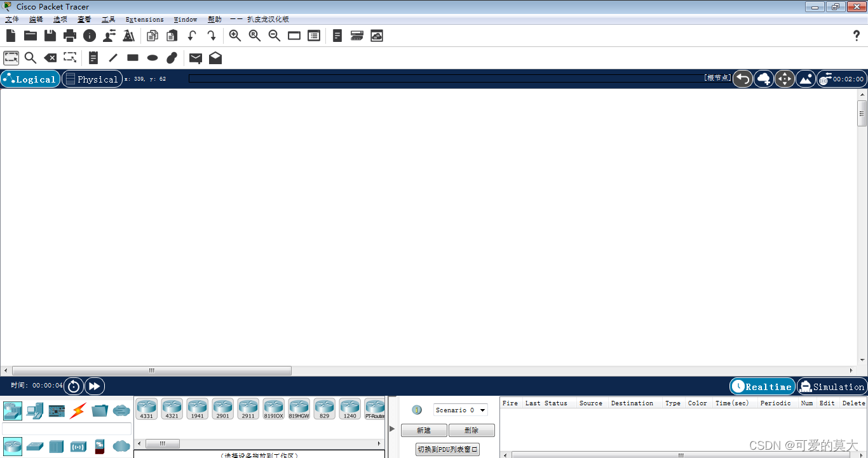Redo action with arrow icon
Screen dimensions: 868x458
(x=212, y=36)
